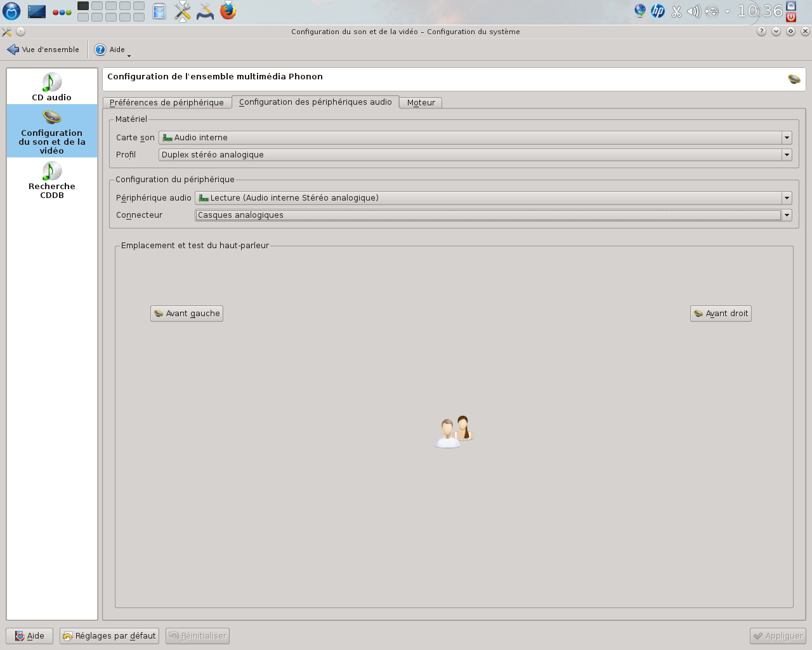This screenshot has height=650, width=812.
Task: Select Configuration des périphériques audio tab
Action: click(315, 102)
